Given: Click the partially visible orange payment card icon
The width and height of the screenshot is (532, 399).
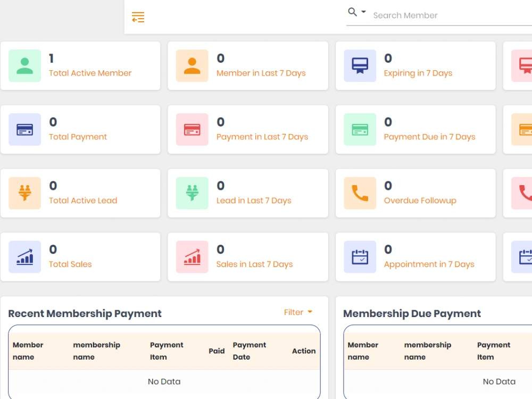Looking at the screenshot, I should coord(522,130).
